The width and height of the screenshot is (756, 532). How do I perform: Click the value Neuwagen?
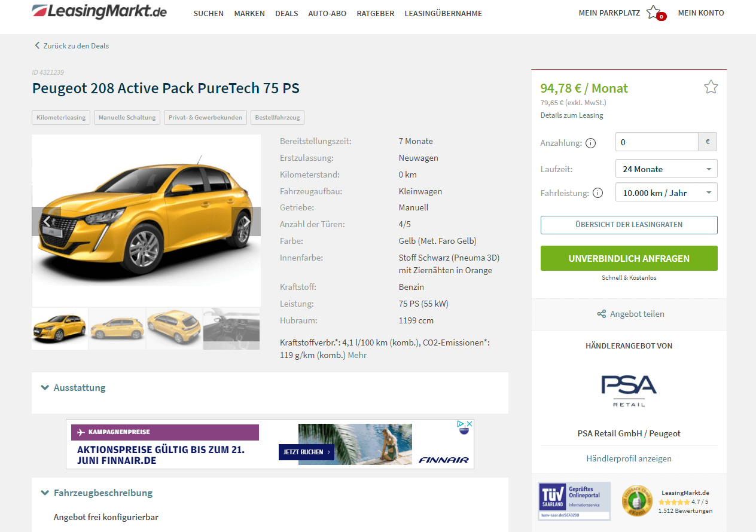click(419, 158)
